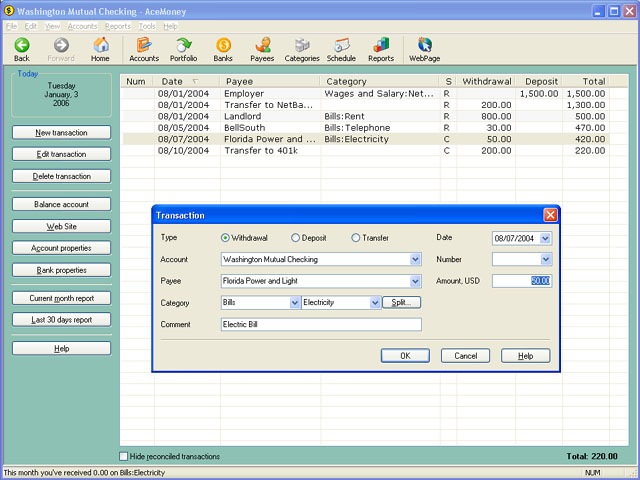Click the Edit transaction button
Viewport: 640px width, 480px height.
point(61,154)
